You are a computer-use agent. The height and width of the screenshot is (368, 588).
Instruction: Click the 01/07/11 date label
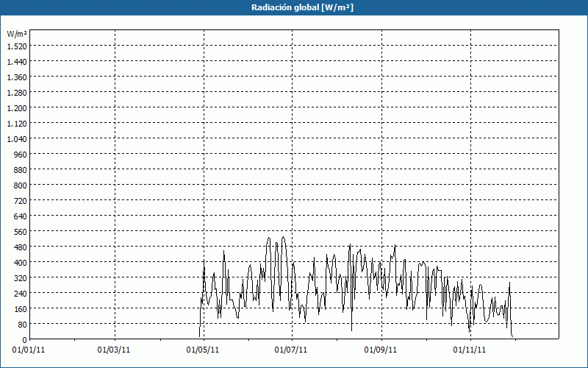pos(291,350)
